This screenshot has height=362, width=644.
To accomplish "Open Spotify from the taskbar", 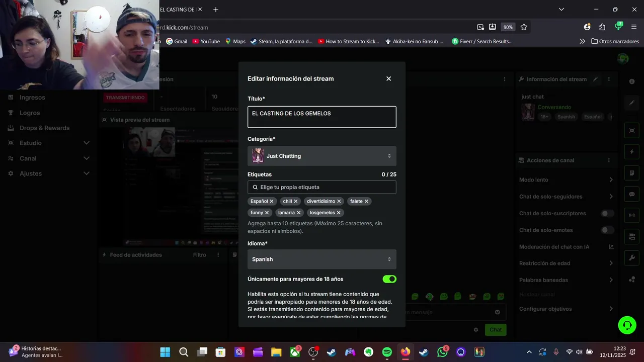I will tap(387, 352).
